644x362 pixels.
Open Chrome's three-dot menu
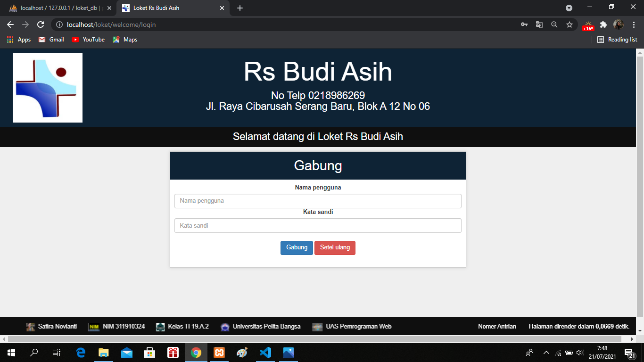click(x=633, y=25)
